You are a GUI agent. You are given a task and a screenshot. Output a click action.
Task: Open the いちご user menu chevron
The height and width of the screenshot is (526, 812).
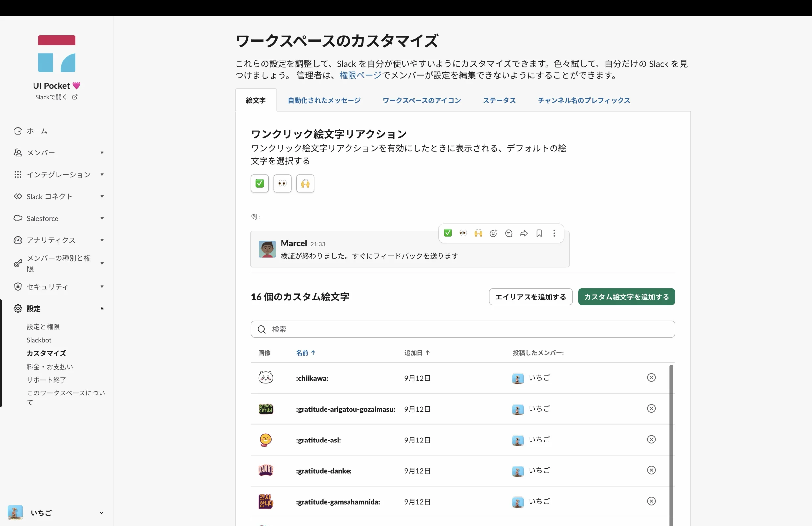101,513
